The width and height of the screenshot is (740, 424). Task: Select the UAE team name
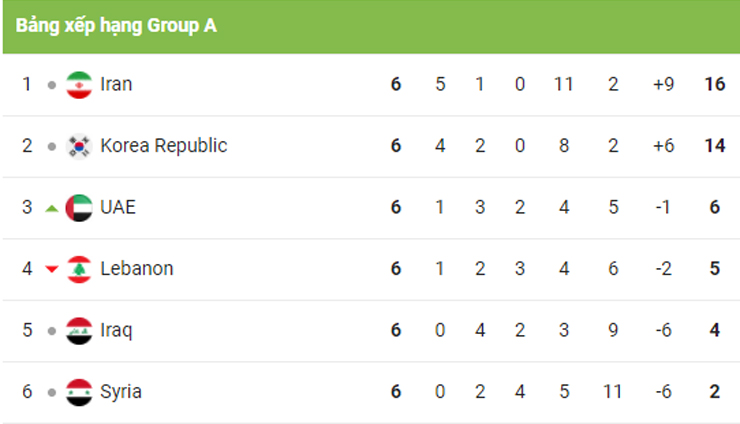pyautogui.click(x=117, y=207)
